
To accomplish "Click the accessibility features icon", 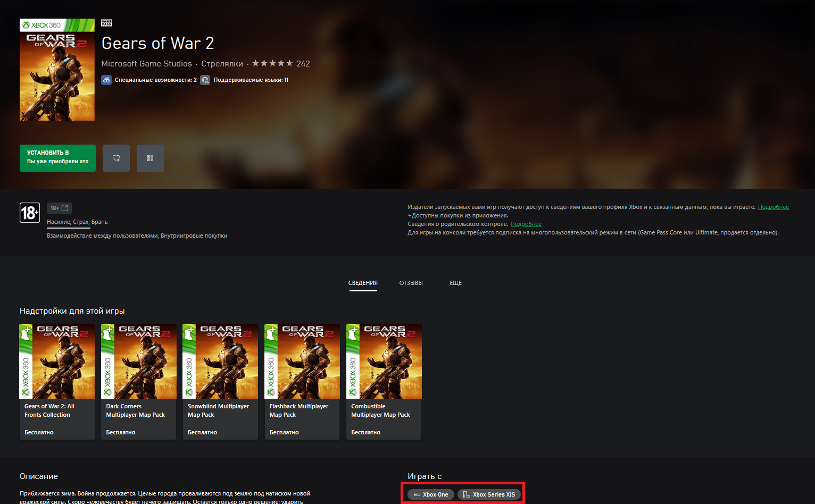I will [106, 80].
